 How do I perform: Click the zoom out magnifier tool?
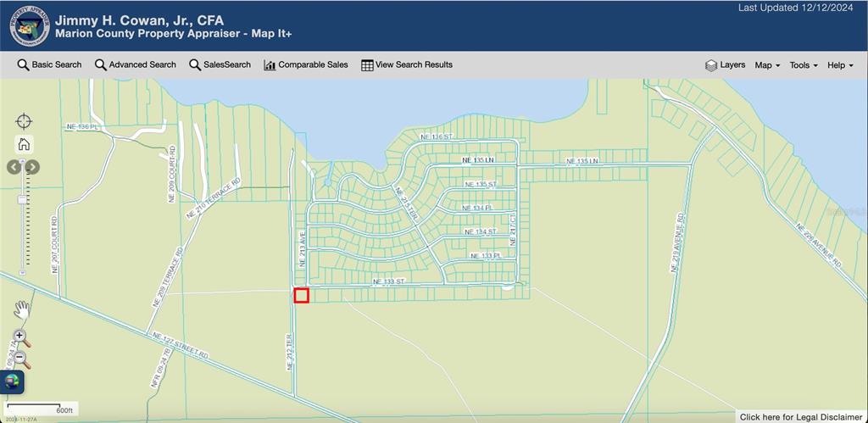point(22,359)
